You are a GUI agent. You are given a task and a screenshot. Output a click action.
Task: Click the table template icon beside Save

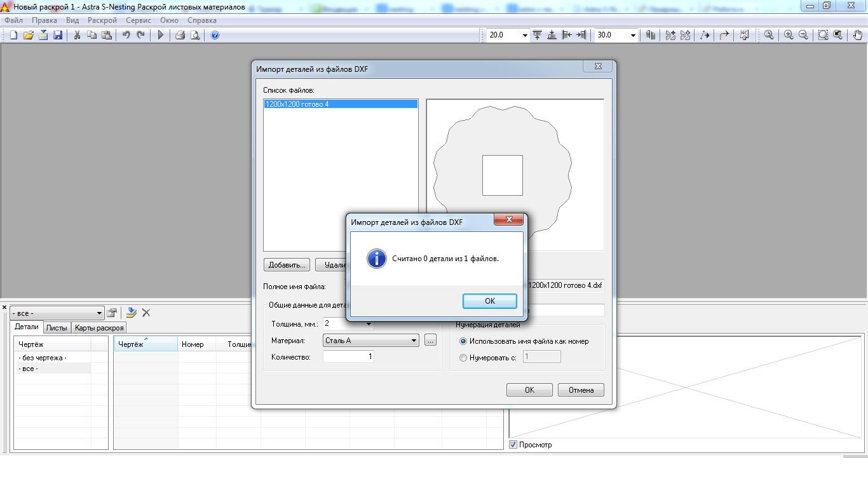(x=43, y=36)
